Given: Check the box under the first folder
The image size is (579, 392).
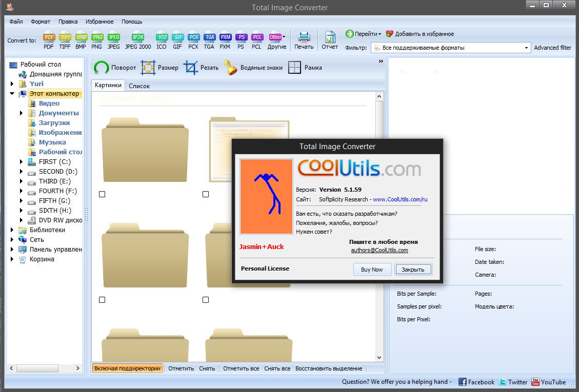Looking at the screenshot, I should (102, 194).
